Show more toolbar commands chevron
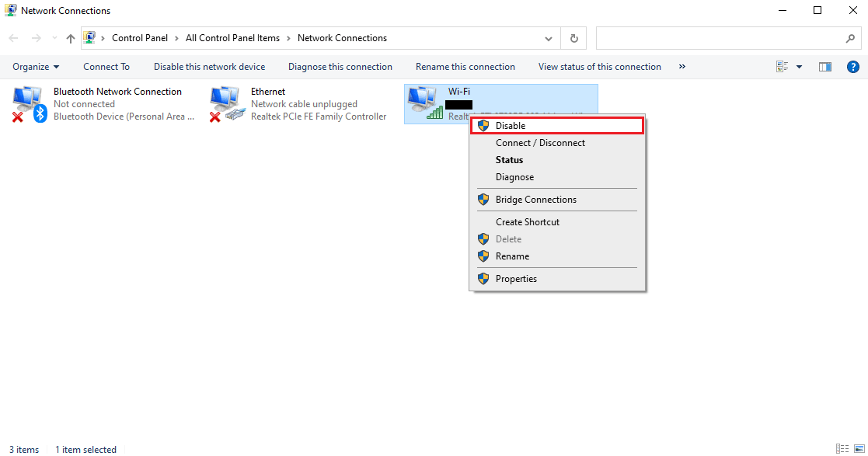Viewport: 868px width, 456px height. tap(682, 67)
